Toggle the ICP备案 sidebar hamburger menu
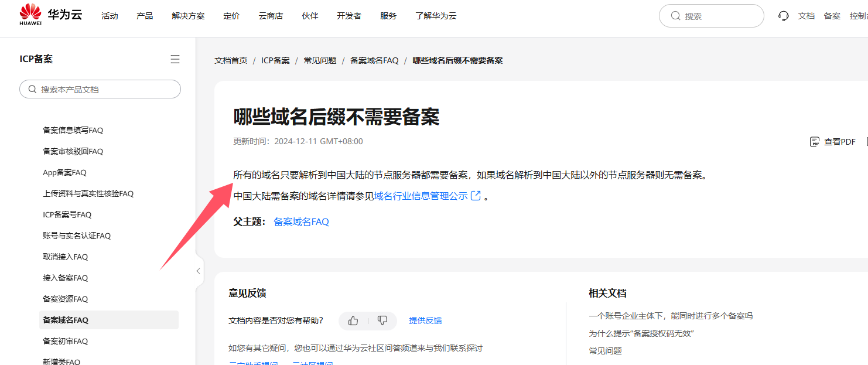868x365 pixels. coord(175,59)
